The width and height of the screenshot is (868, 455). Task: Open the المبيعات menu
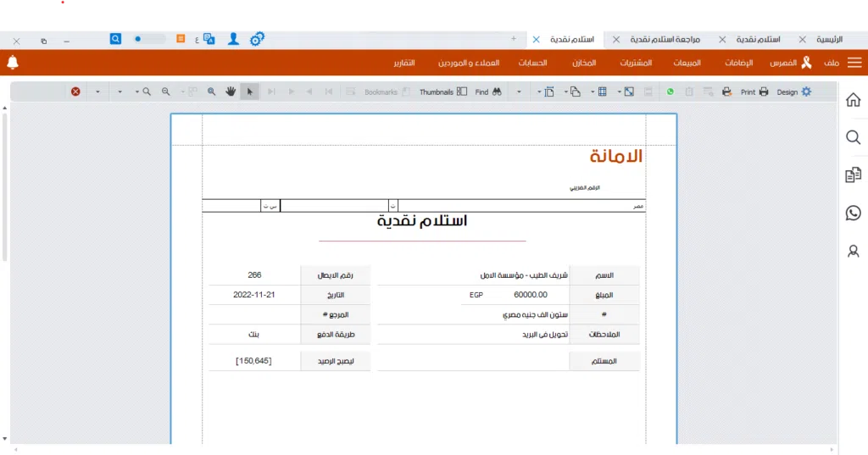687,63
